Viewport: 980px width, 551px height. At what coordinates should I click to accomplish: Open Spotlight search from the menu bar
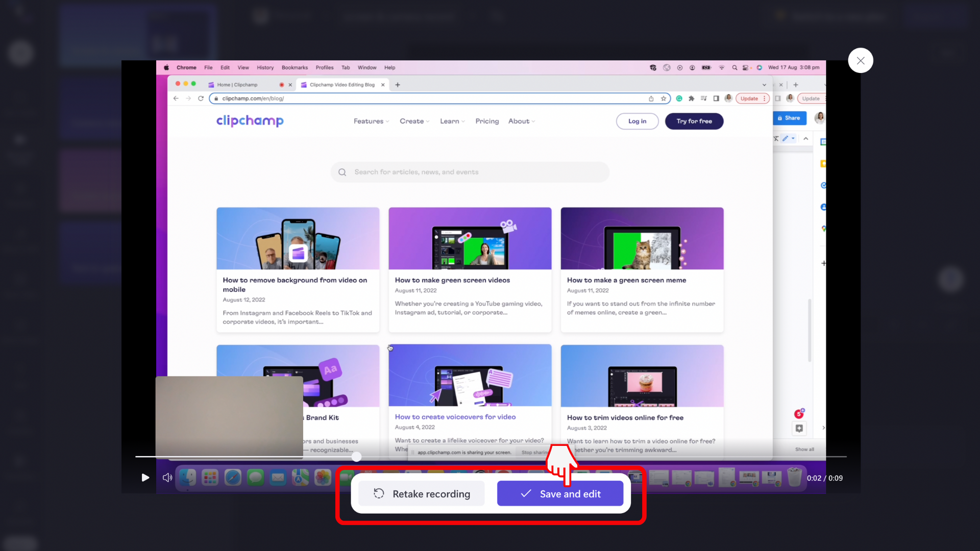(735, 67)
